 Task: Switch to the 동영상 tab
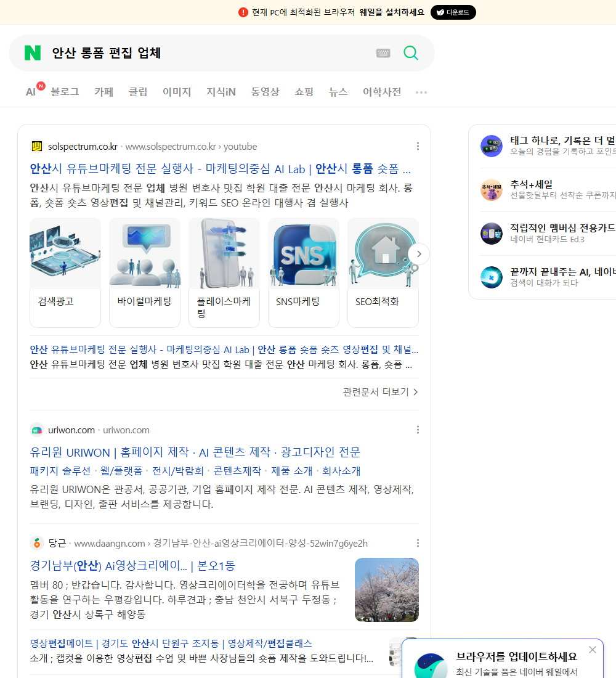tap(265, 92)
